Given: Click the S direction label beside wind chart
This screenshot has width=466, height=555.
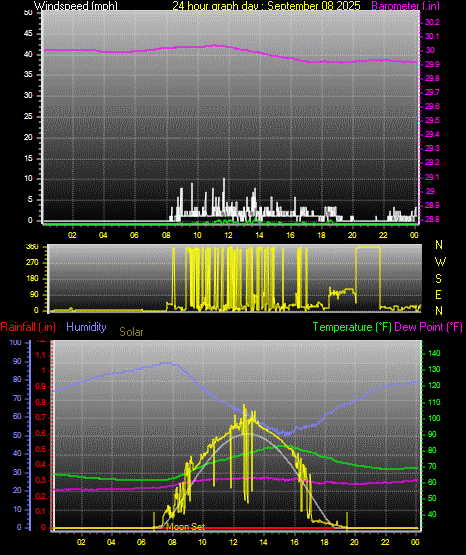Looking at the screenshot, I should (438, 279).
